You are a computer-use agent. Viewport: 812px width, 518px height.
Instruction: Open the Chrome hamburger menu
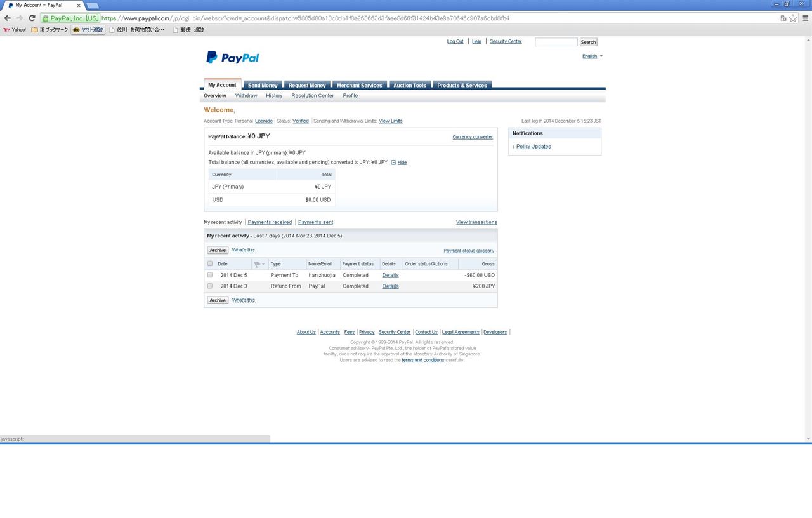pos(806,18)
